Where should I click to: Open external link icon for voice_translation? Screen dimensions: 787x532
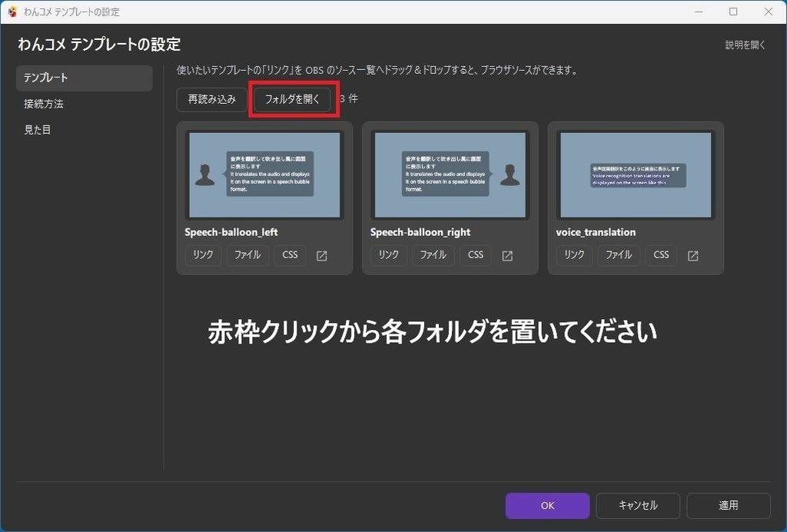point(693,255)
